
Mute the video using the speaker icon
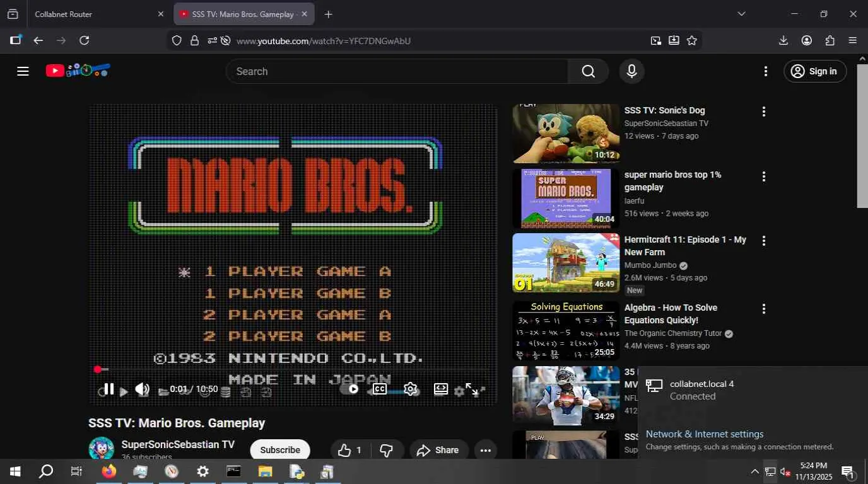[143, 389]
